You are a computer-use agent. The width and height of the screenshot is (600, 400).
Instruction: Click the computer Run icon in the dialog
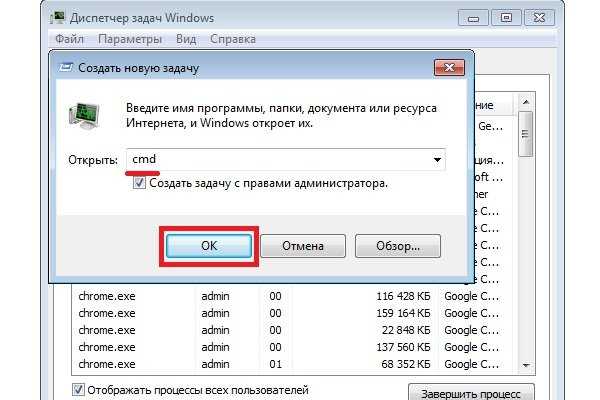[84, 116]
